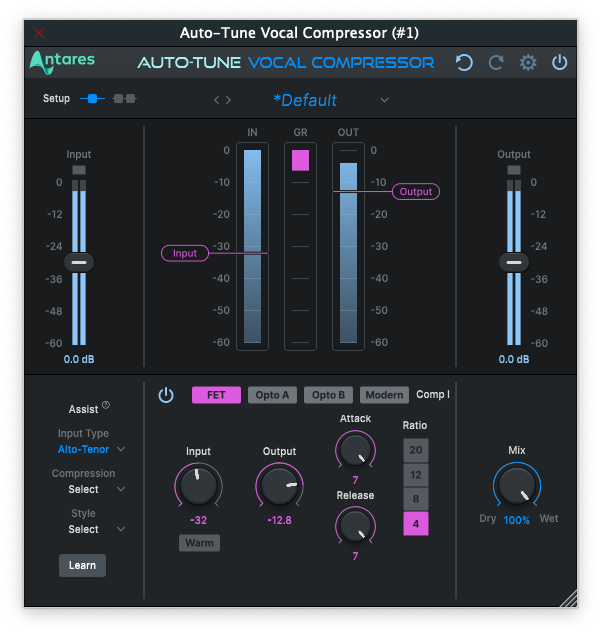Click the Comp I label

[433, 394]
